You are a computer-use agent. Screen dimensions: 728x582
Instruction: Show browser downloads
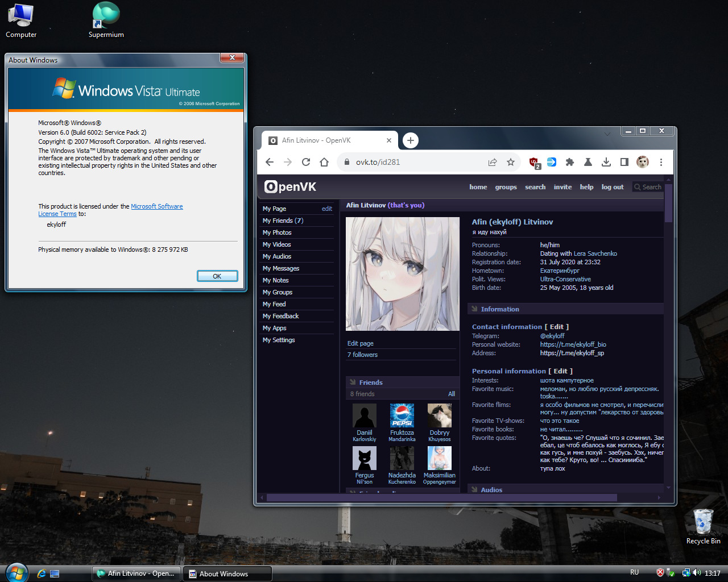click(606, 162)
